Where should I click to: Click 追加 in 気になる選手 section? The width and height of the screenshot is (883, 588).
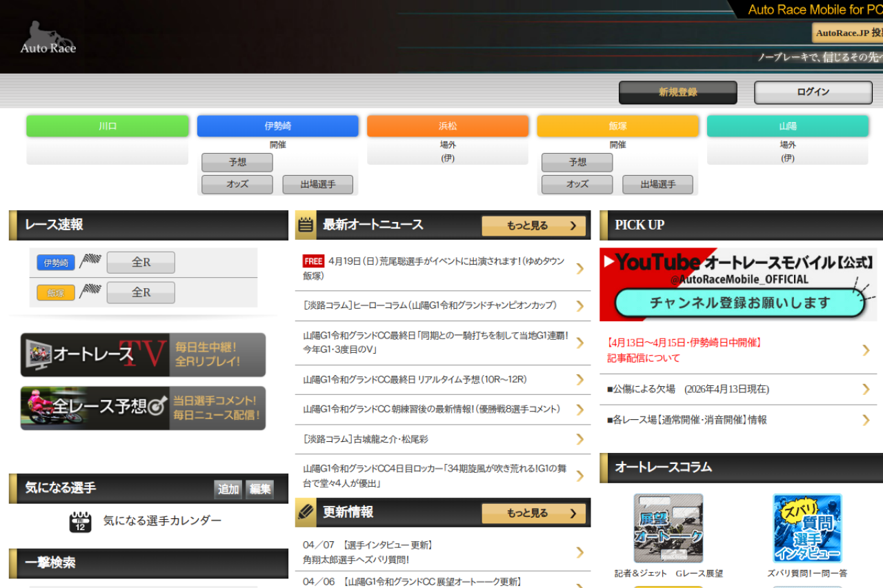228,489
